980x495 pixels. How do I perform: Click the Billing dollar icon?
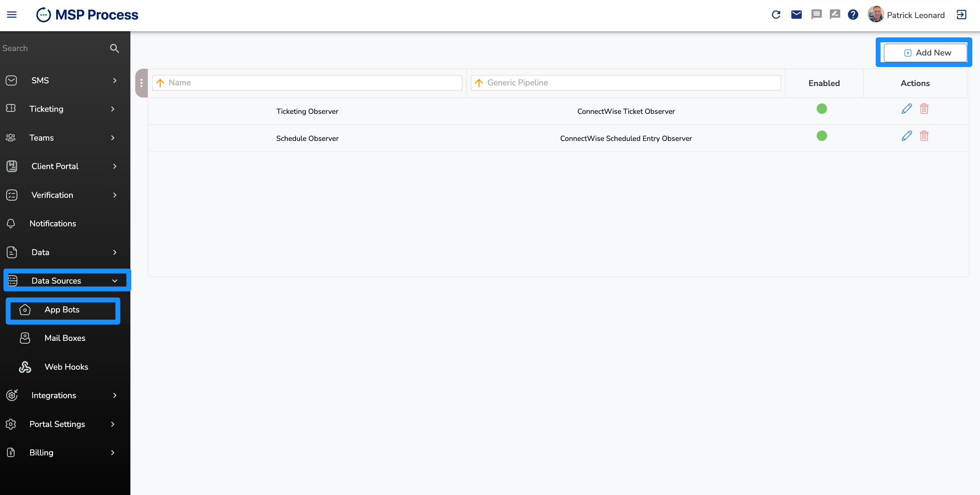[11, 452]
